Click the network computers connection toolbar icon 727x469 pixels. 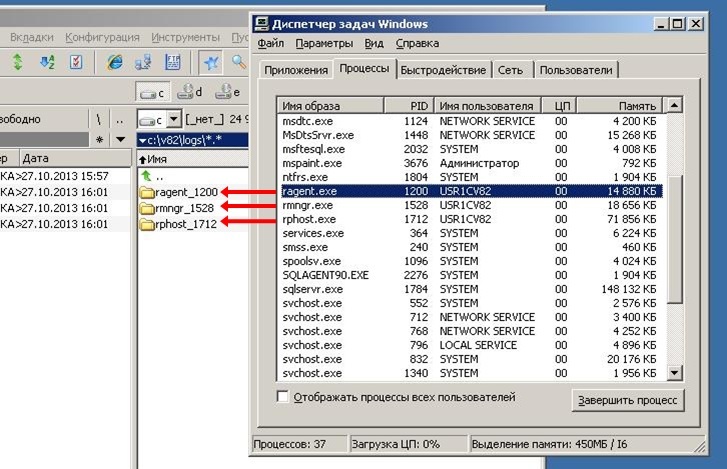coord(143,62)
